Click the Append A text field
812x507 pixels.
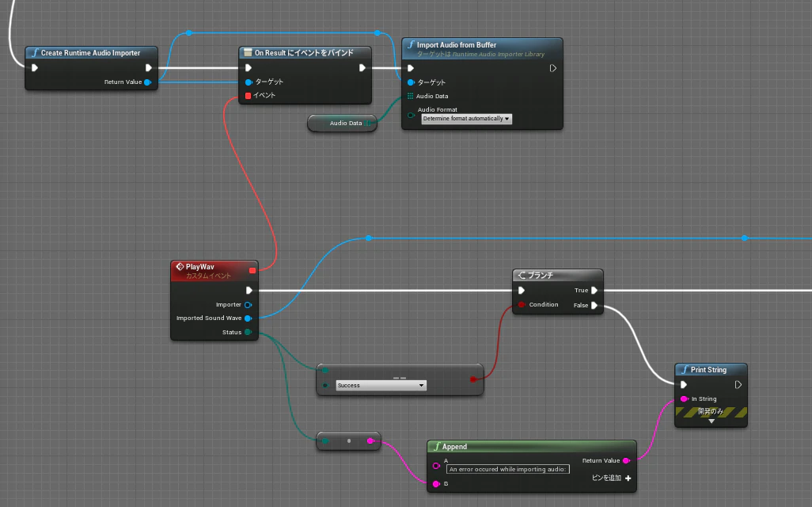[507, 469]
